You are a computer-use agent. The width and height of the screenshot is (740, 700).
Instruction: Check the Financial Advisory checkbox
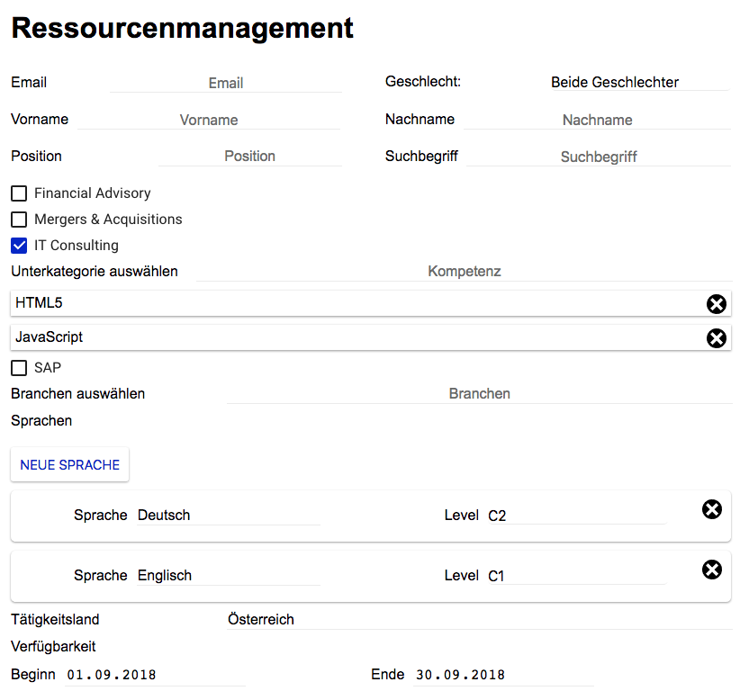tap(19, 193)
